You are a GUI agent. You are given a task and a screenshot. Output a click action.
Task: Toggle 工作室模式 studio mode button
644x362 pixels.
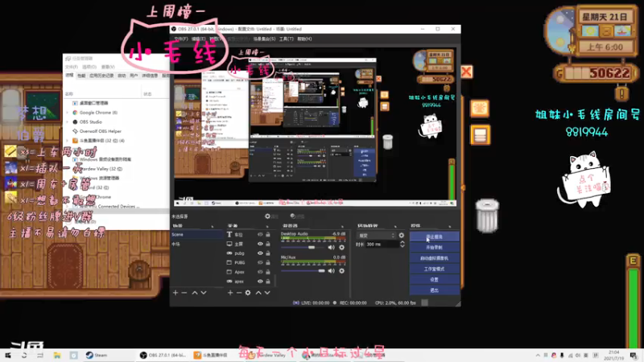[x=434, y=269]
